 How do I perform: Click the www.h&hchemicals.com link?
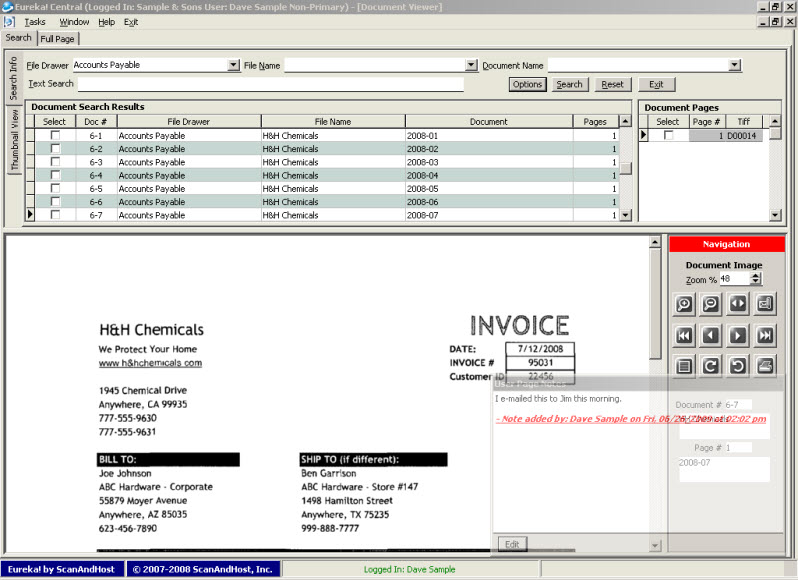pyautogui.click(x=150, y=363)
